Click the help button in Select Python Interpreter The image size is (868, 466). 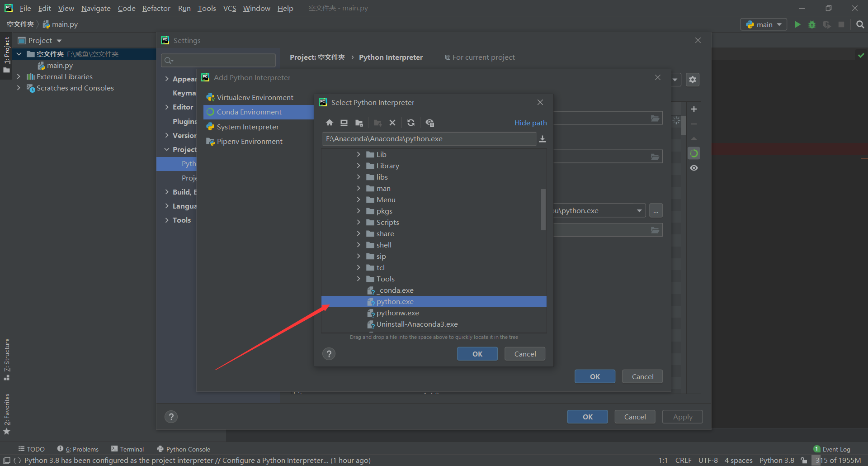[329, 354]
